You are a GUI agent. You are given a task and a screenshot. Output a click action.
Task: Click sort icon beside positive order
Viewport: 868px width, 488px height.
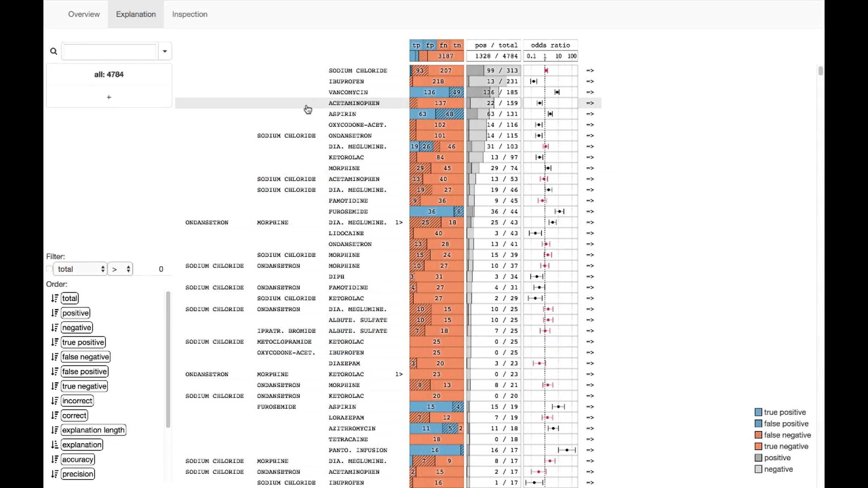55,313
